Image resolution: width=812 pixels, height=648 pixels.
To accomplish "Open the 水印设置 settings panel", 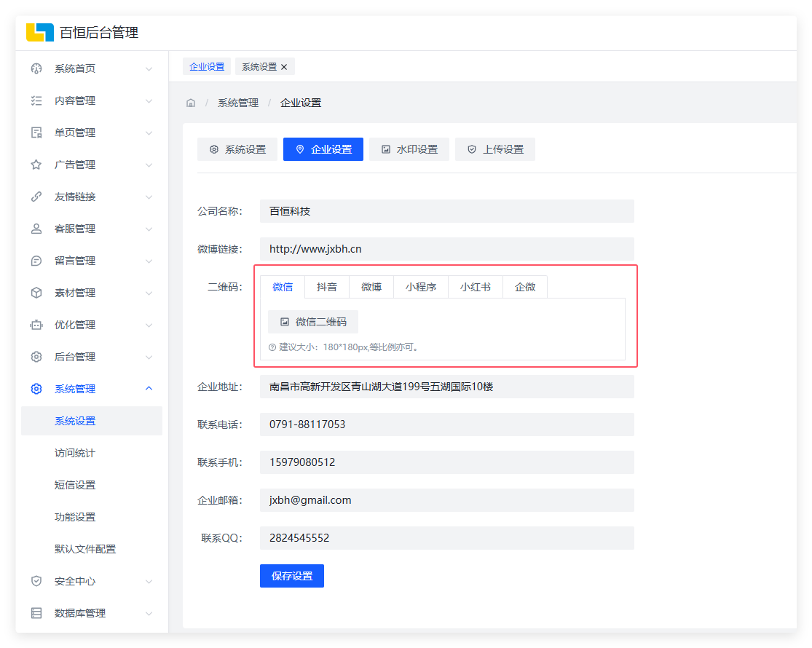I will (409, 149).
